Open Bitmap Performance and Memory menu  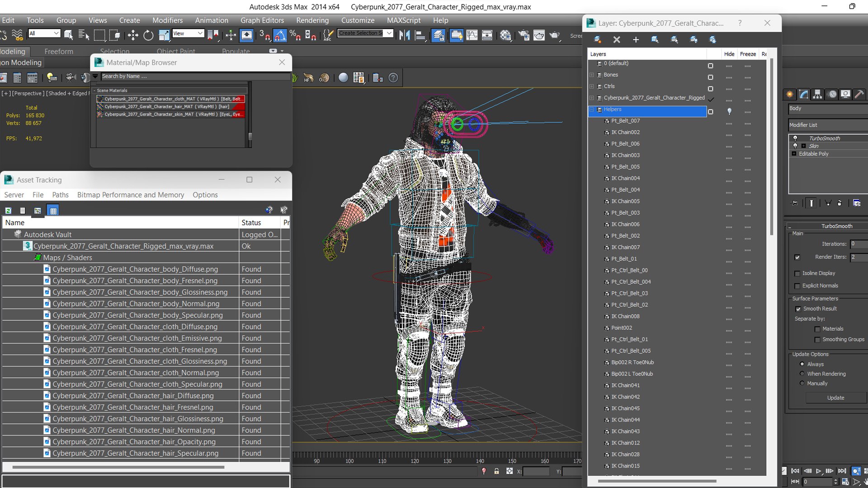(131, 195)
